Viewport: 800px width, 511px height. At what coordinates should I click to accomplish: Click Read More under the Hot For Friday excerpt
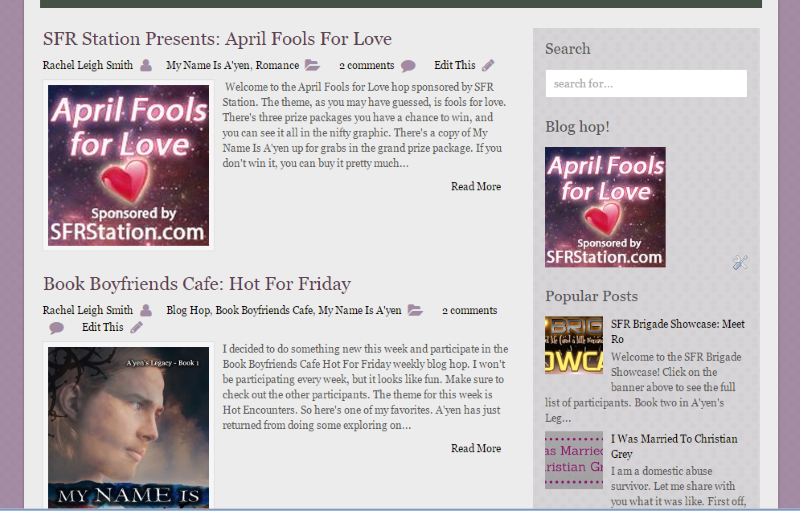[x=476, y=448]
